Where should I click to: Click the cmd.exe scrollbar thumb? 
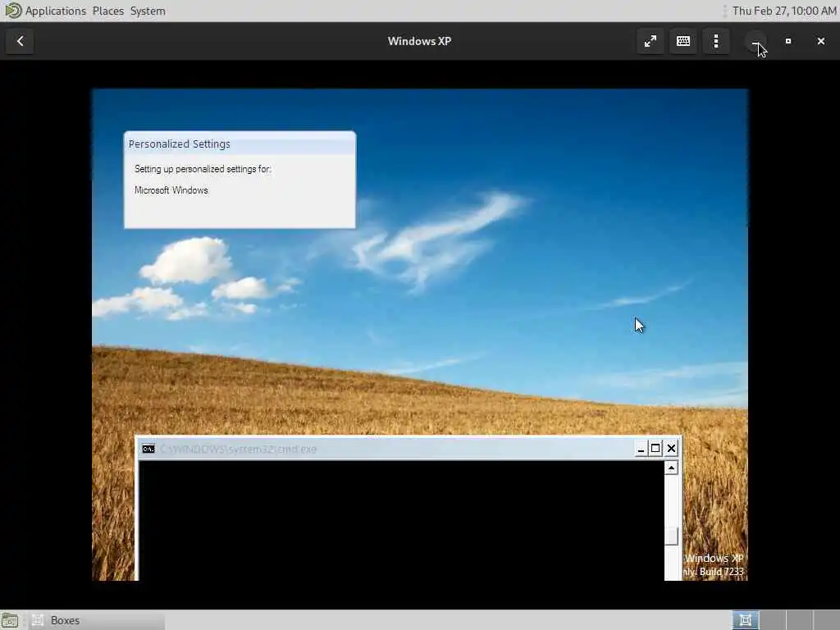click(671, 536)
